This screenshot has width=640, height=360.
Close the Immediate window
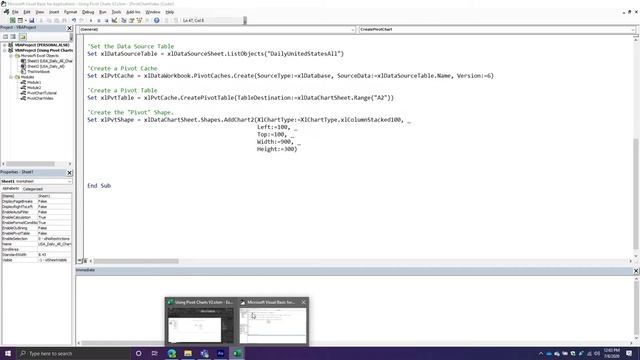pos(636,271)
